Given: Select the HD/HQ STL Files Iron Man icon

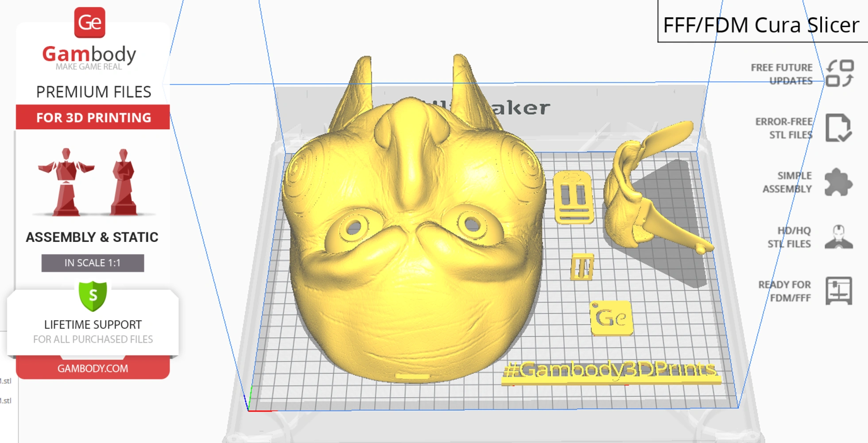Looking at the screenshot, I should (840, 236).
